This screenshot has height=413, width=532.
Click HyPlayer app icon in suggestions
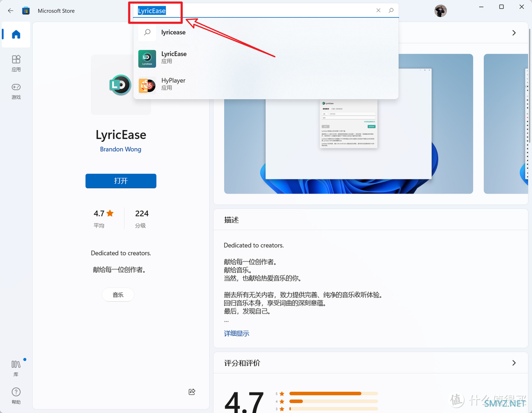[147, 85]
